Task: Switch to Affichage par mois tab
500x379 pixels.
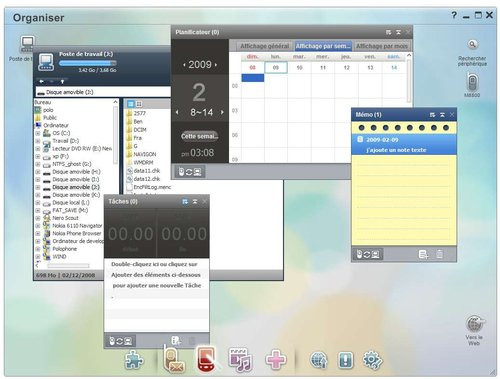Action: [x=382, y=46]
